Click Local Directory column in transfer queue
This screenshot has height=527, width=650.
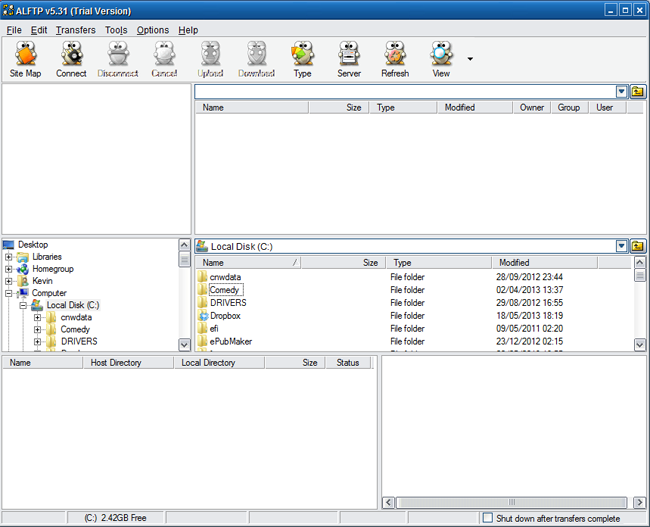[x=219, y=363]
